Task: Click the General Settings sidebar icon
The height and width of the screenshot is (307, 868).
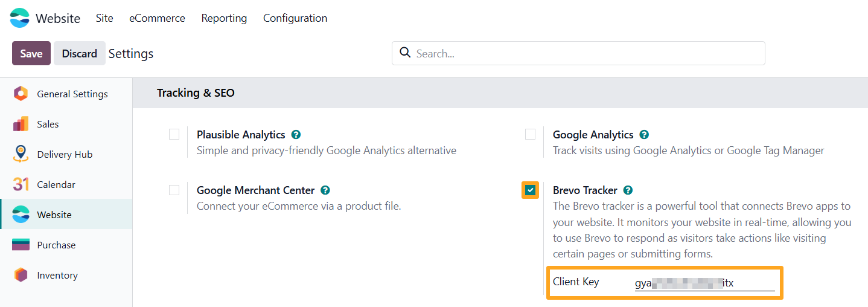Action: point(21,94)
